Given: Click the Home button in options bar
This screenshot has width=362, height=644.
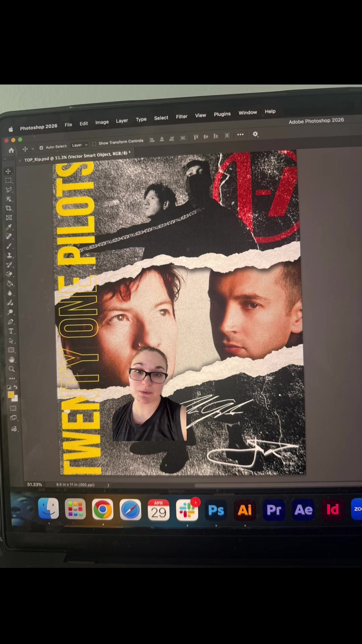Looking at the screenshot, I should coord(11,150).
